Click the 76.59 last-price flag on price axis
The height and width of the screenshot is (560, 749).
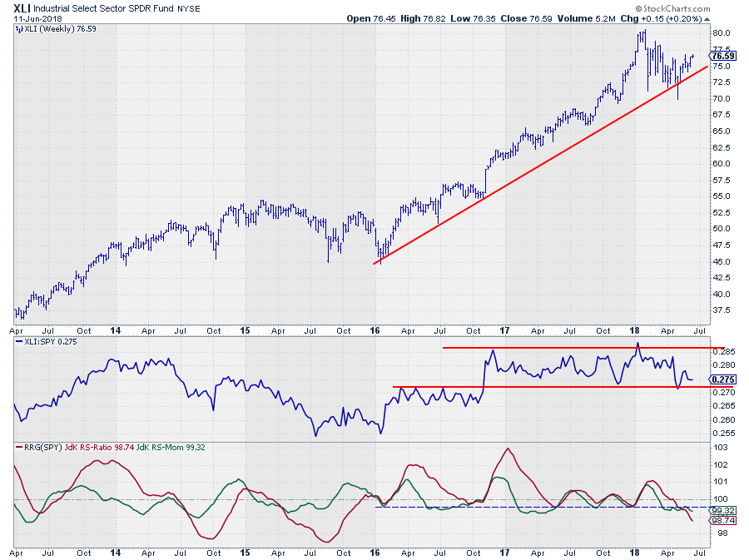pos(722,56)
